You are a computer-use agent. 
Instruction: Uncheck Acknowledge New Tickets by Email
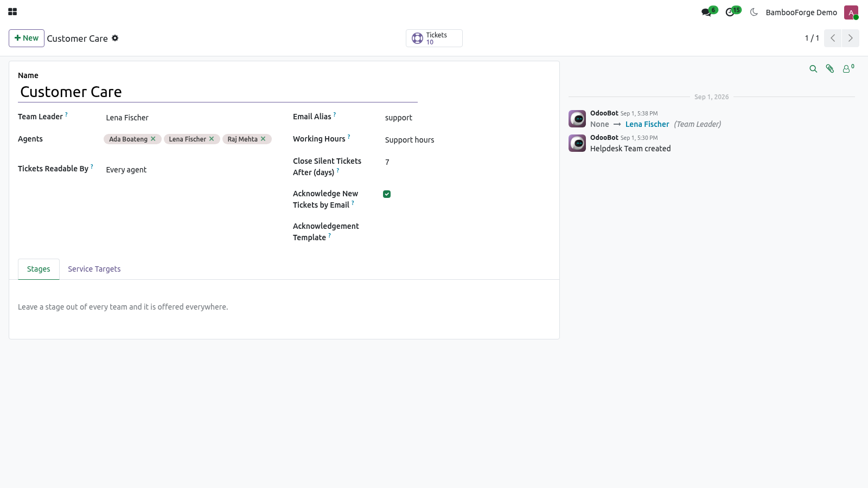click(387, 194)
